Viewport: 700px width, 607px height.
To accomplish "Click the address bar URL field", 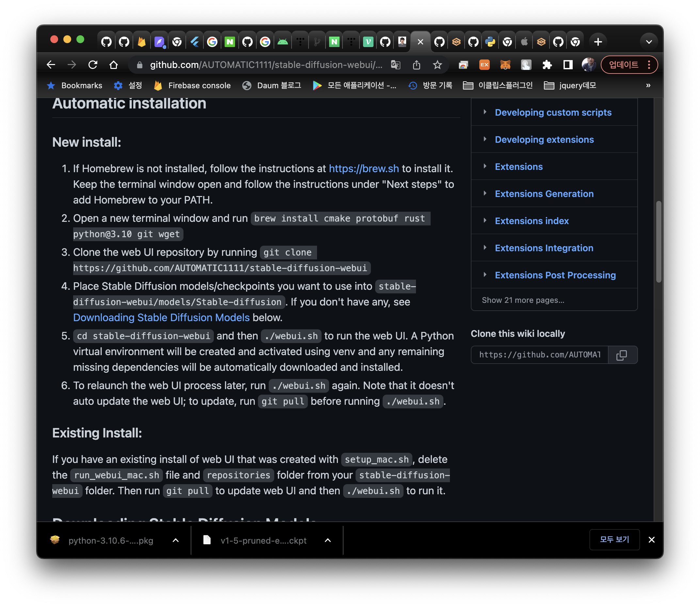I will (x=266, y=65).
